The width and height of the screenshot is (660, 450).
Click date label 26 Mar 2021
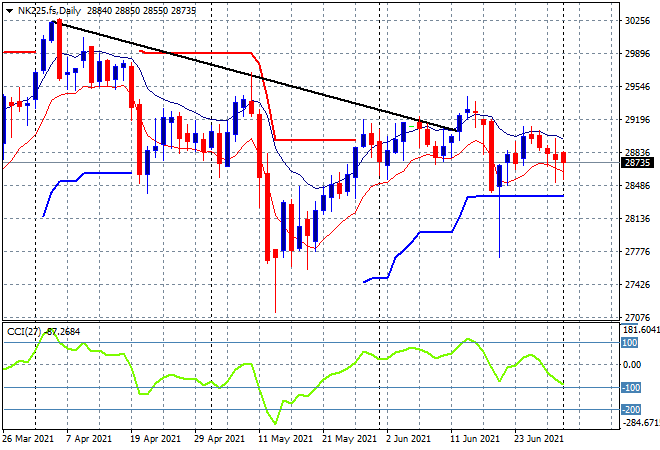(28, 439)
